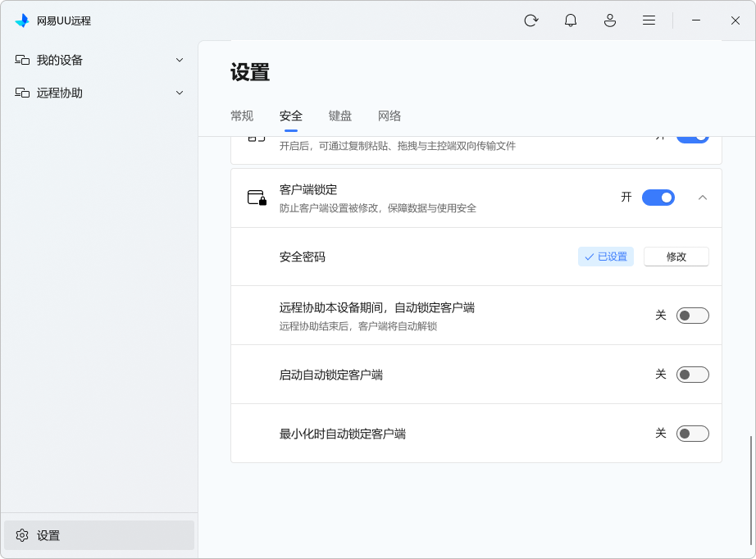
Task: Click the 最小化时自动锁定客户端 label
Action: tap(342, 434)
